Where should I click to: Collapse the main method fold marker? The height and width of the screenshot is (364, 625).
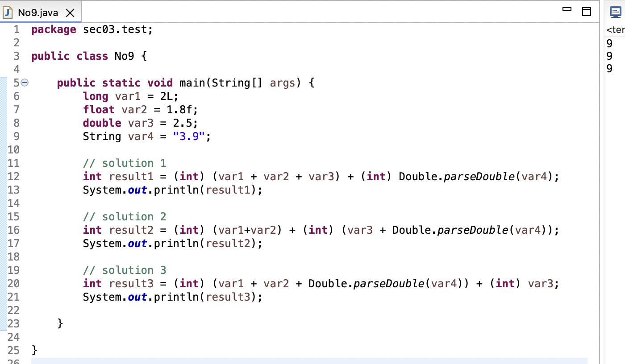pyautogui.click(x=25, y=83)
